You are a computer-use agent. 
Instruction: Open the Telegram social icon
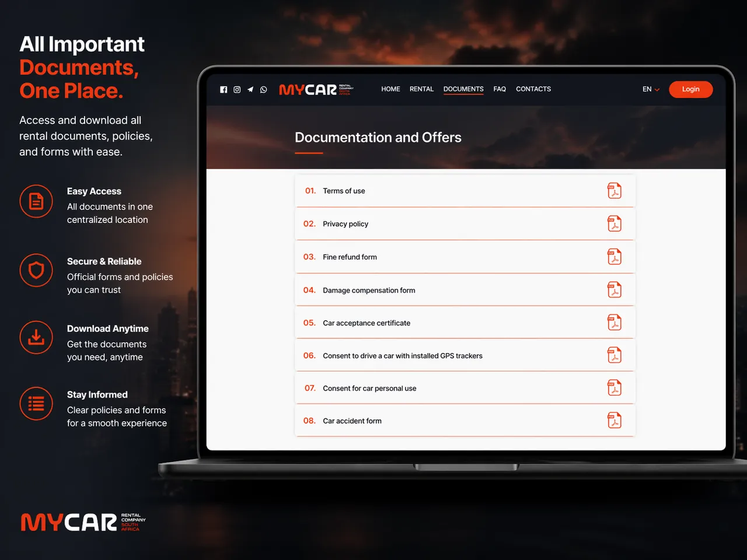(250, 90)
